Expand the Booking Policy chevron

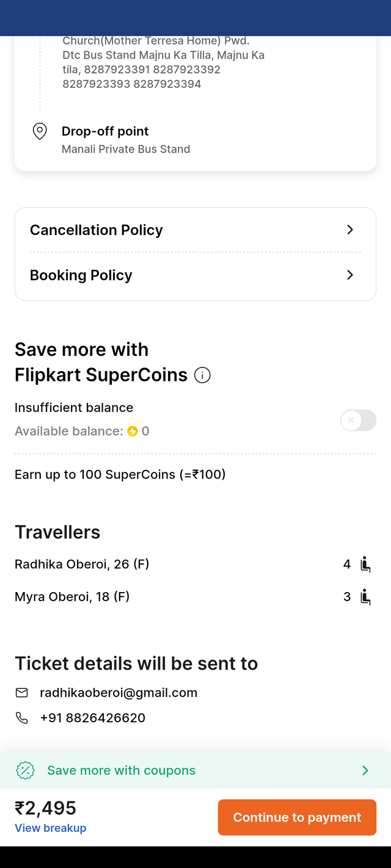point(350,275)
